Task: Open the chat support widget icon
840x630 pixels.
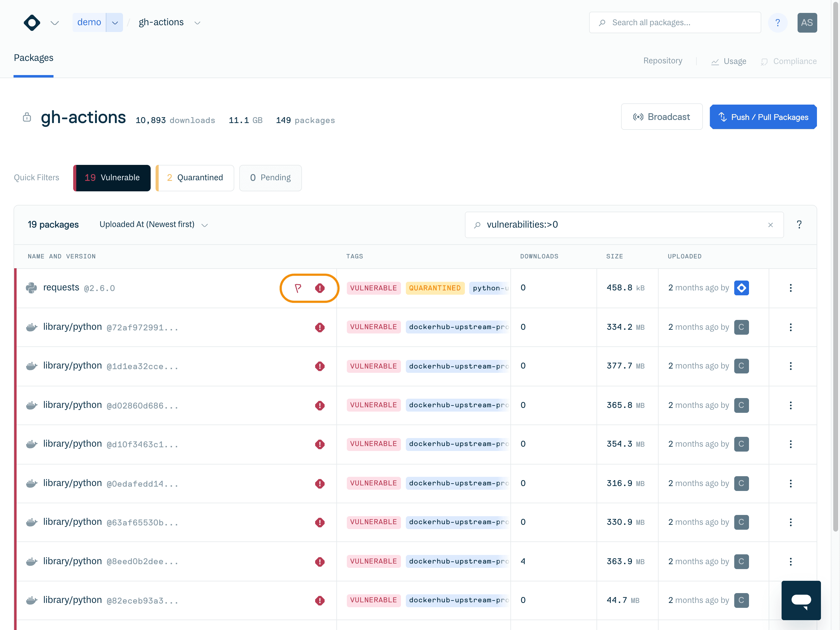Action: click(x=801, y=600)
